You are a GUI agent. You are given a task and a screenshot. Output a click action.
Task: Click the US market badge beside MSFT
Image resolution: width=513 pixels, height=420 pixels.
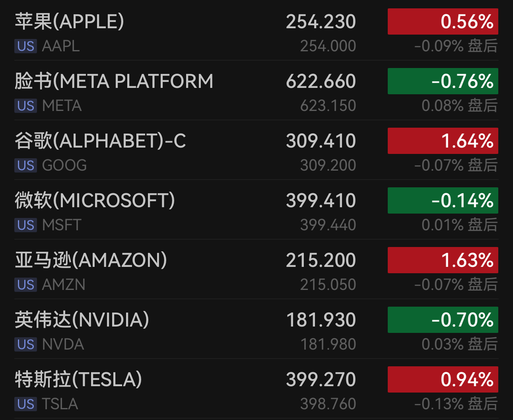25,225
